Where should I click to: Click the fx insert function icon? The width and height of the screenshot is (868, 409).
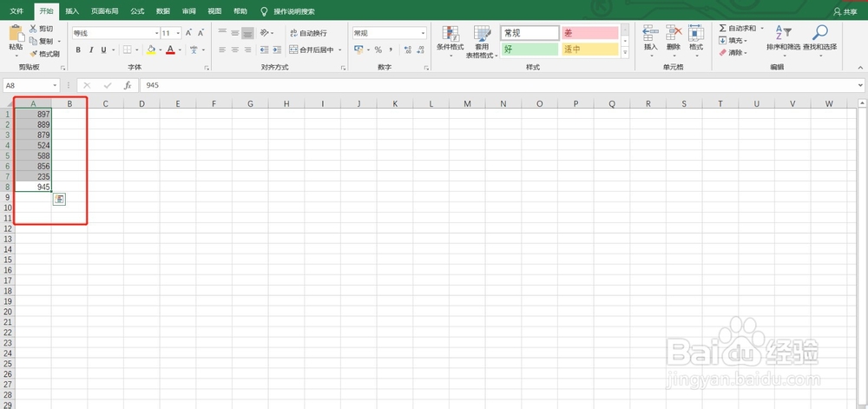point(128,85)
